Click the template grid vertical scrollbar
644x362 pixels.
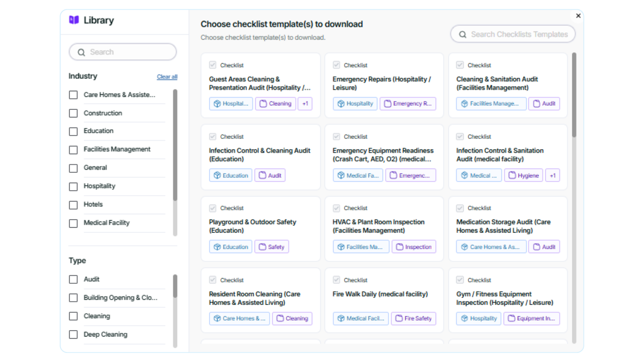click(574, 95)
